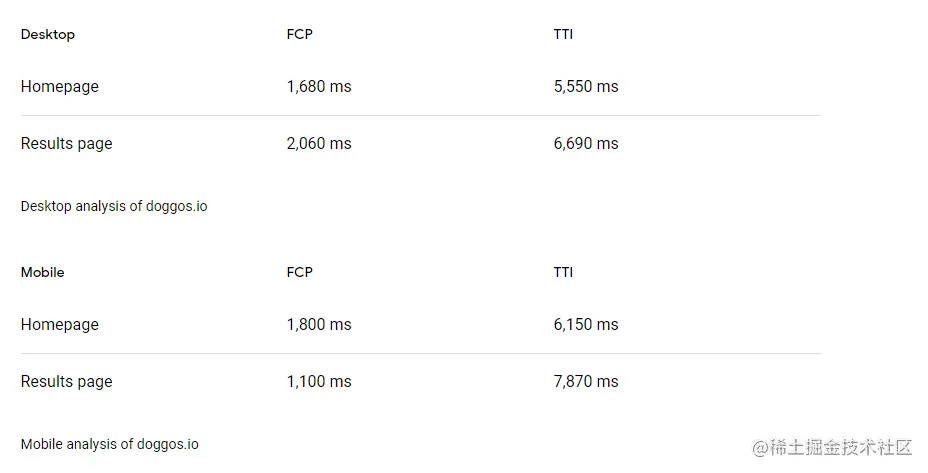This screenshot has width=928, height=473.
Task: Click the 2,060 ms FCP value
Action: pos(319,144)
